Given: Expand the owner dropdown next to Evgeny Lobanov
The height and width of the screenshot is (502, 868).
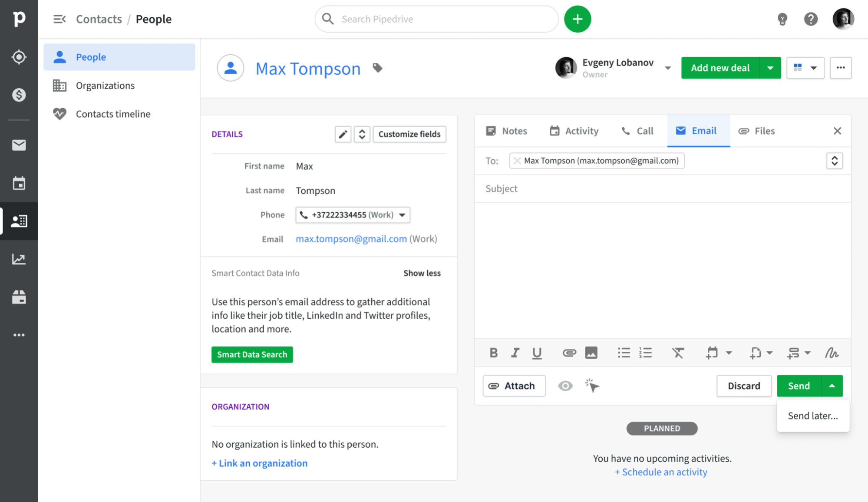Looking at the screenshot, I should point(668,68).
